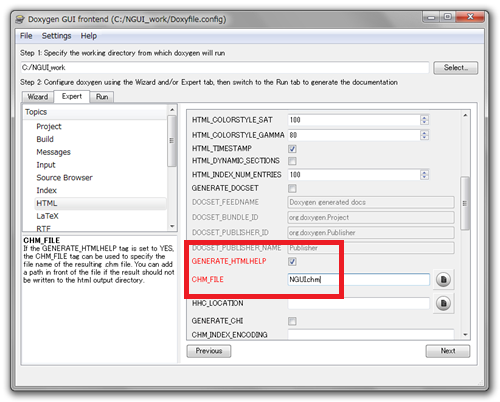Select the Index topic
Image resolution: width=500 pixels, height=402 pixels.
pyautogui.click(x=47, y=190)
